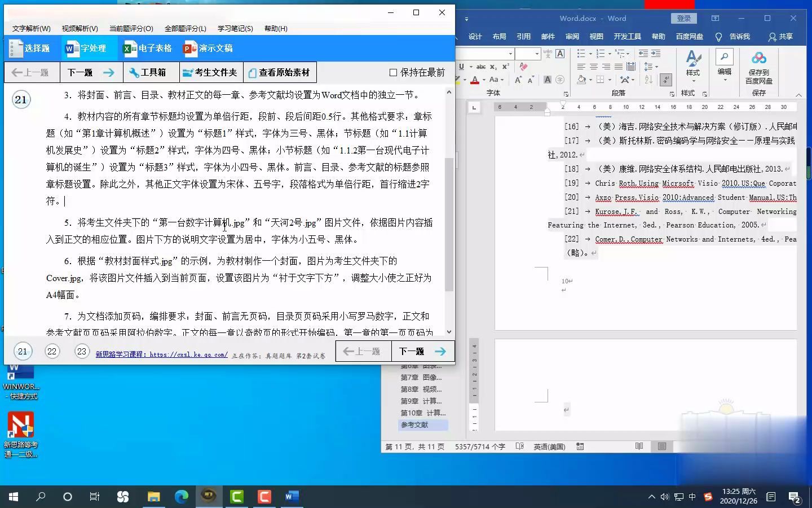Click 查看原始素材 button
The image size is (812, 508).
point(280,72)
